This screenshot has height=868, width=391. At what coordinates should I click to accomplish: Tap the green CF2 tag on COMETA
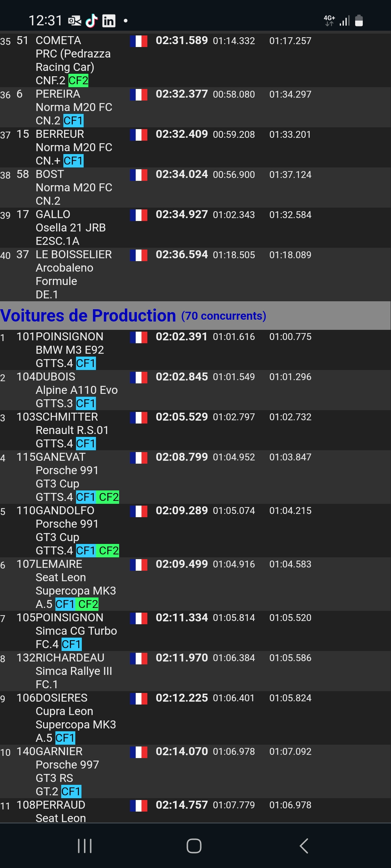pyautogui.click(x=78, y=80)
